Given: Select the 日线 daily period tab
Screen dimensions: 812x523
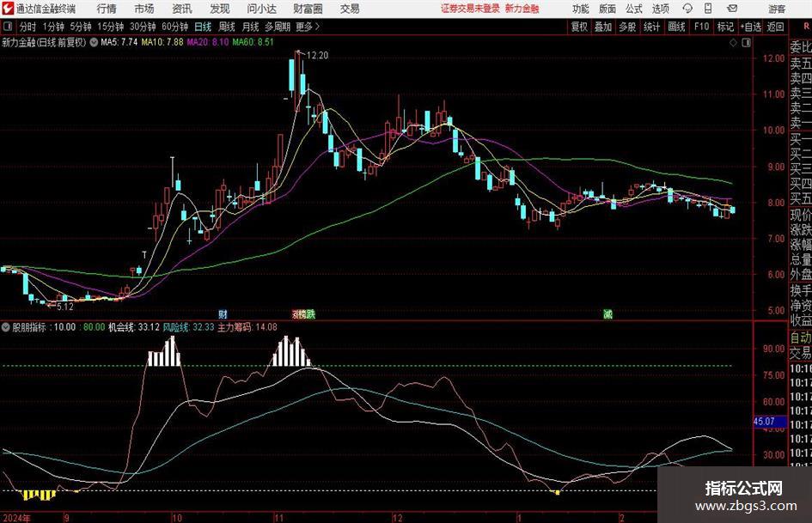Looking at the screenshot, I should [203, 27].
